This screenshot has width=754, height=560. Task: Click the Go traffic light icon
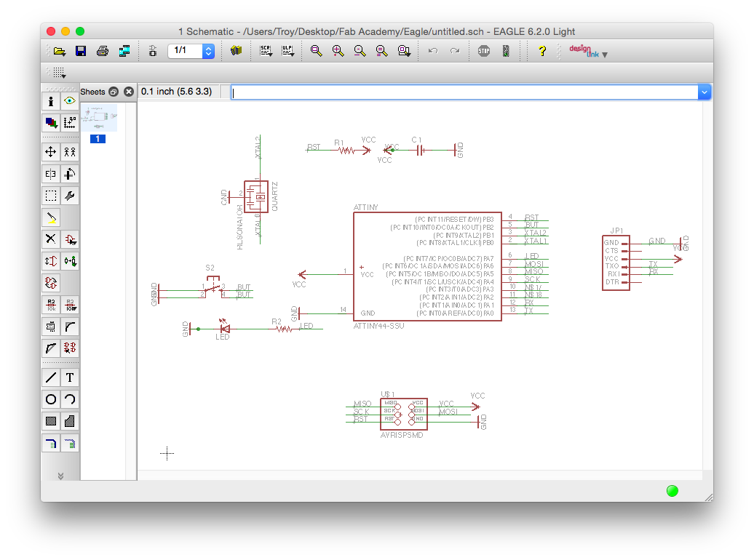(x=506, y=51)
